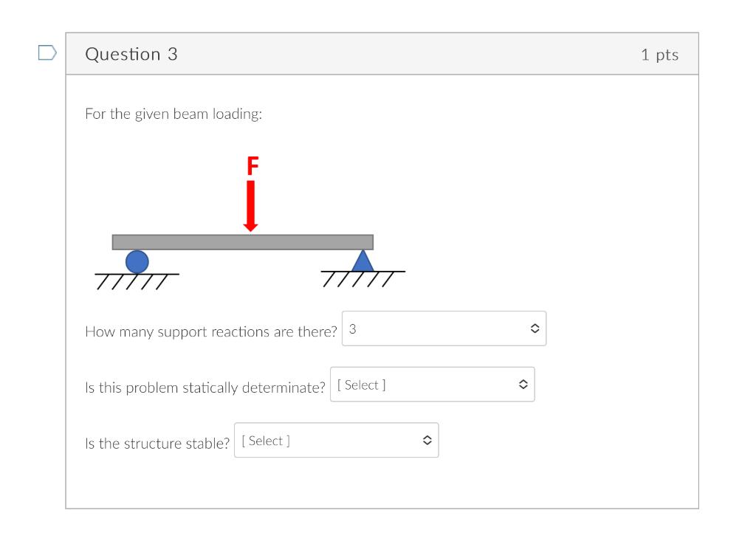Click the chevron on the determinacy dropdown

pos(523,384)
